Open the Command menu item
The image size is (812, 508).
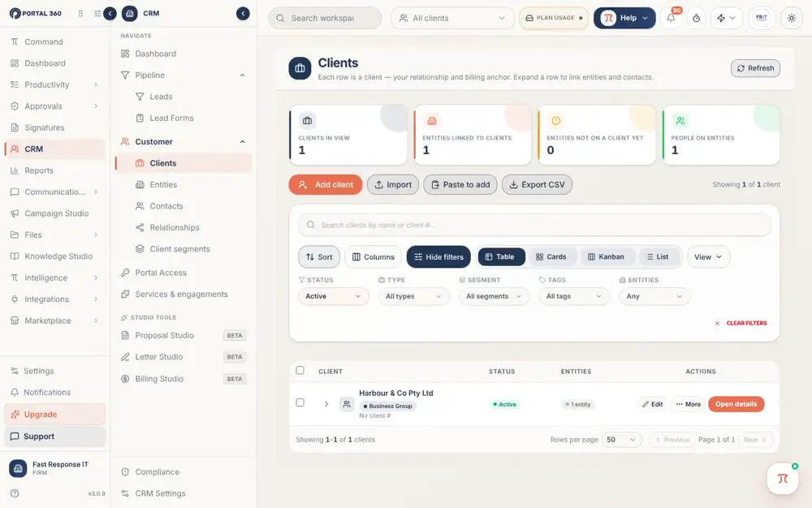(54, 42)
